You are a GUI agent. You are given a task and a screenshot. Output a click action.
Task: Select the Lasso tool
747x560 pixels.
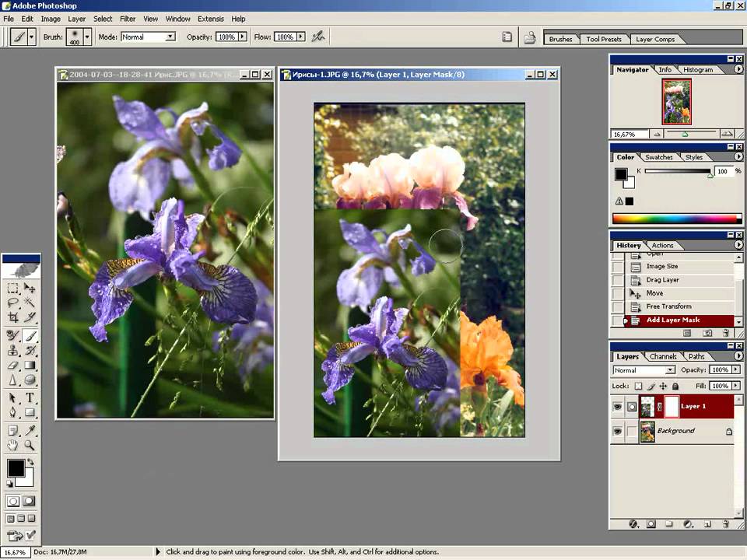point(13,303)
